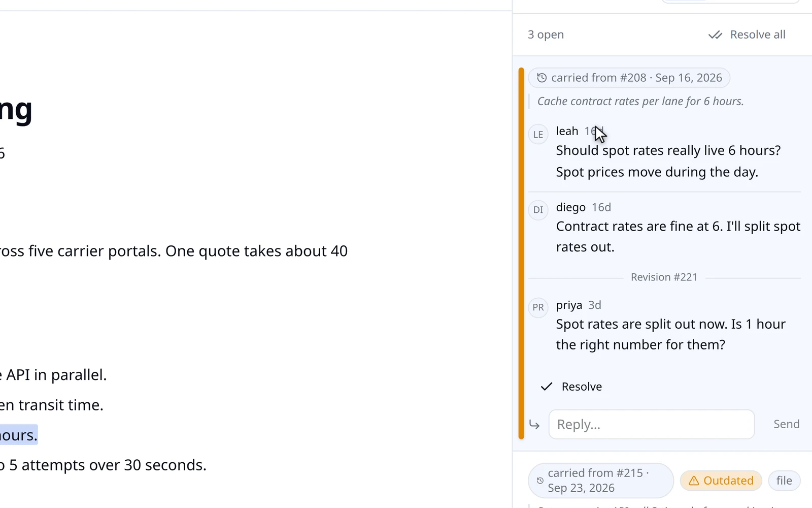Click the line 'API in parallel.' in document
812x508 pixels.
53,375
